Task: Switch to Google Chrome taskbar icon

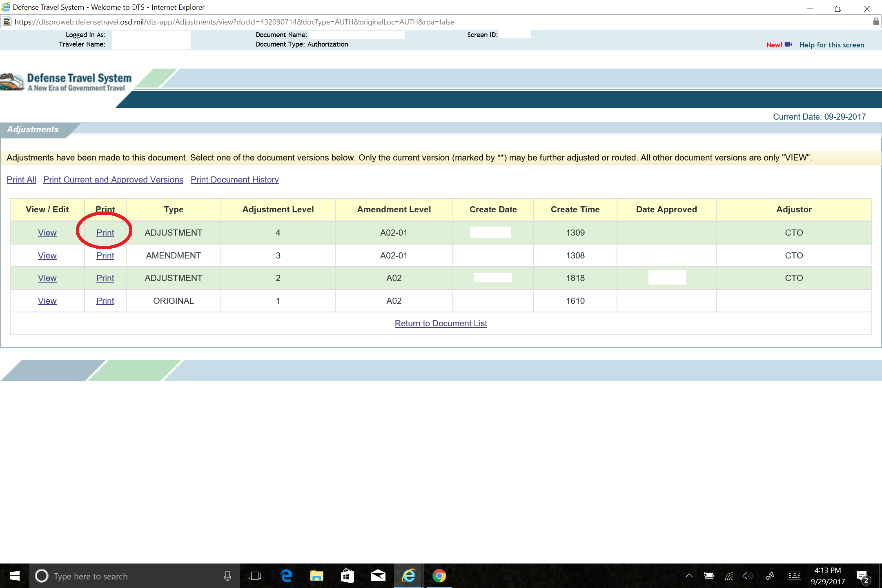Action: click(x=439, y=576)
